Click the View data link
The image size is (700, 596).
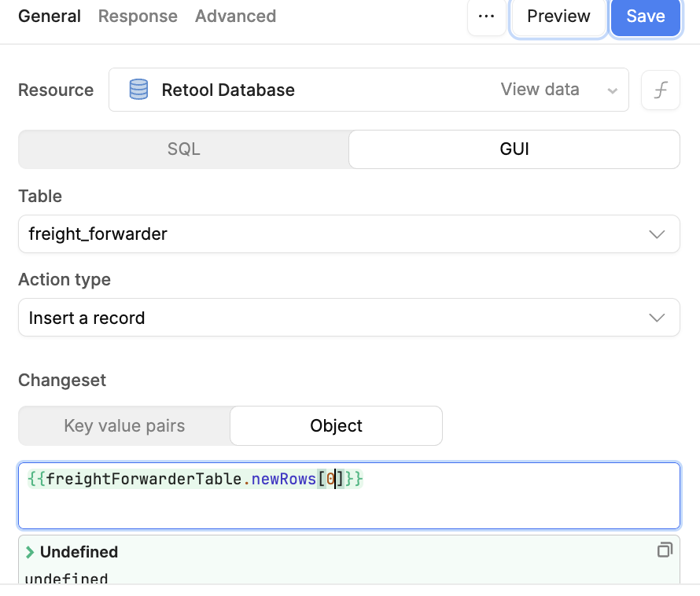tap(540, 90)
